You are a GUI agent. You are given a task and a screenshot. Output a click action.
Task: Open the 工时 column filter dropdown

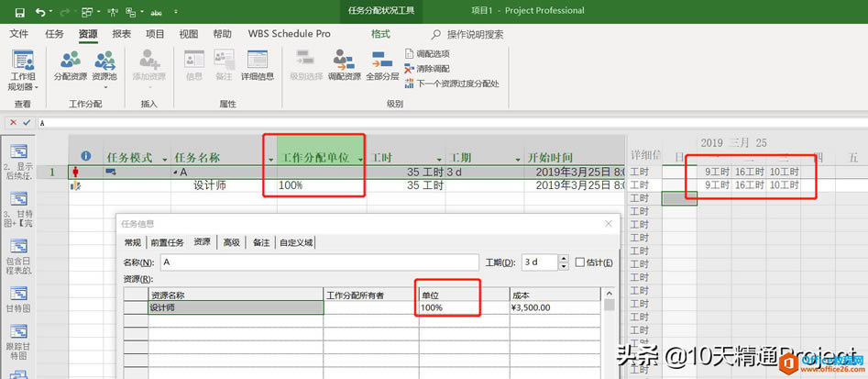[x=438, y=159]
